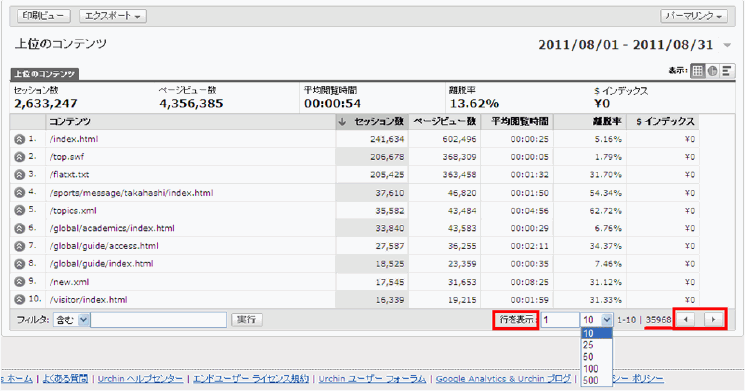Screen dimensions: 745x391
Task: Click sessions value 241,634
Action: coord(387,139)
